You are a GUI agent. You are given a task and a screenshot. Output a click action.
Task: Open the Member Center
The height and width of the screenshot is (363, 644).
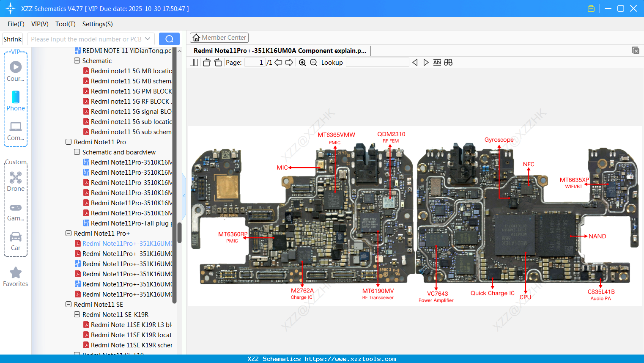(x=219, y=37)
